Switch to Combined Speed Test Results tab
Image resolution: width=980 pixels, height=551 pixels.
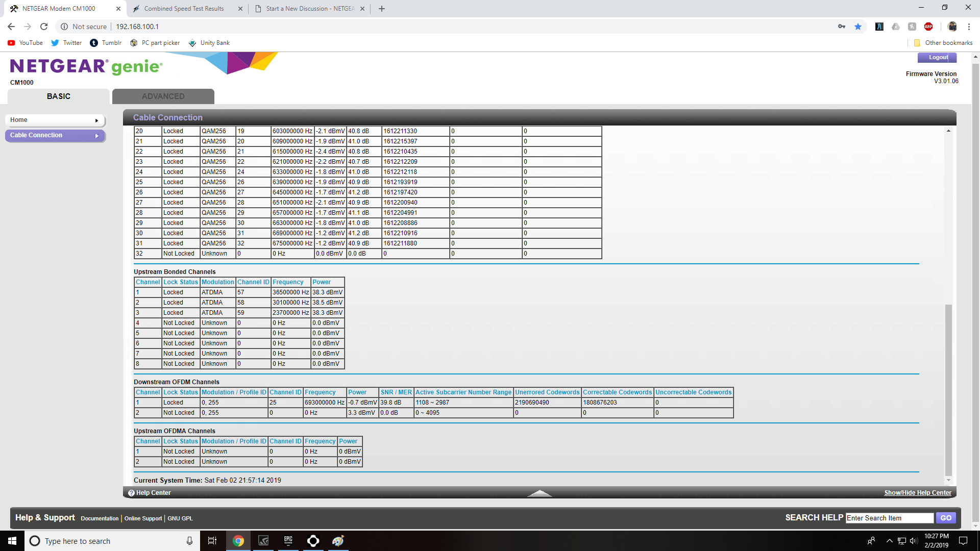[184, 9]
